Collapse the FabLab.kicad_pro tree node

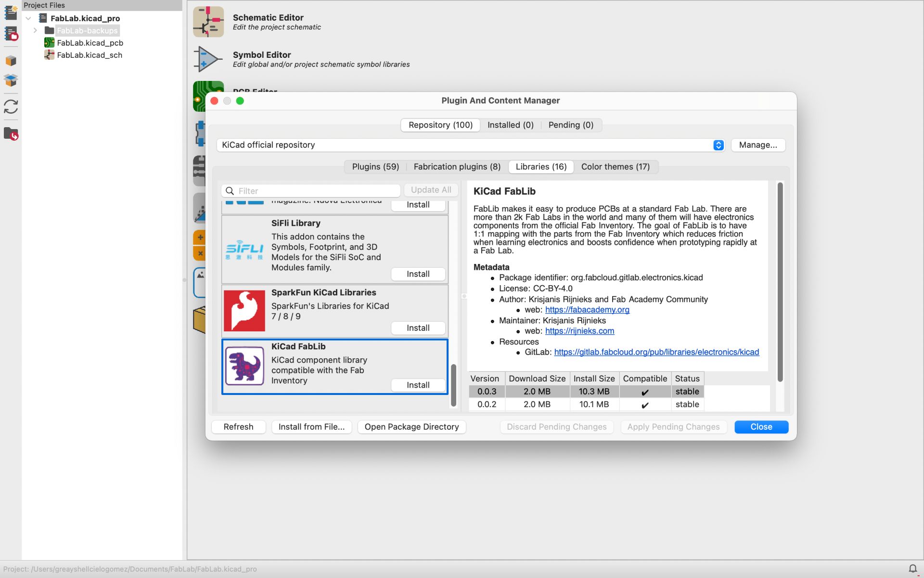click(28, 18)
